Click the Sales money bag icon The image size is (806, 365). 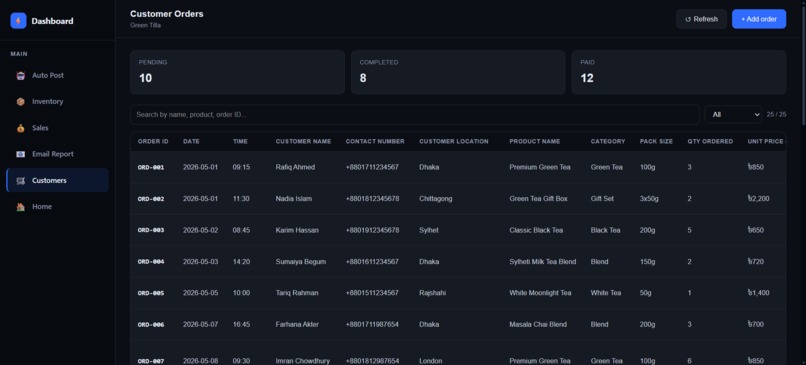tap(21, 128)
